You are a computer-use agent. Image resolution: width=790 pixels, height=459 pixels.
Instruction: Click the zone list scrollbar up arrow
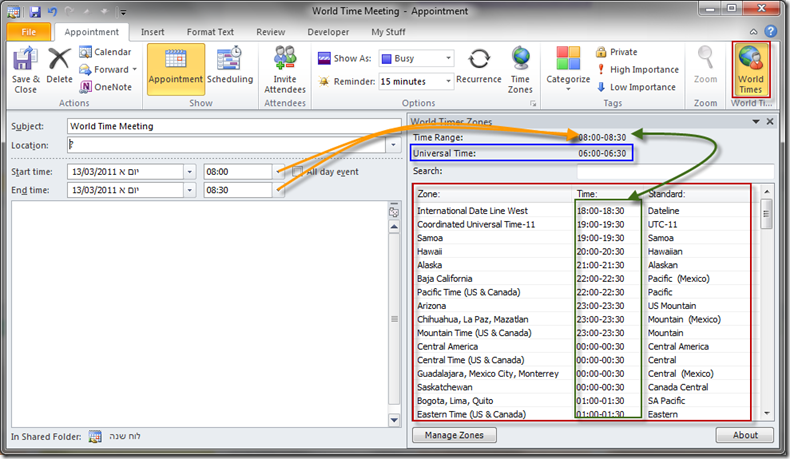(767, 192)
